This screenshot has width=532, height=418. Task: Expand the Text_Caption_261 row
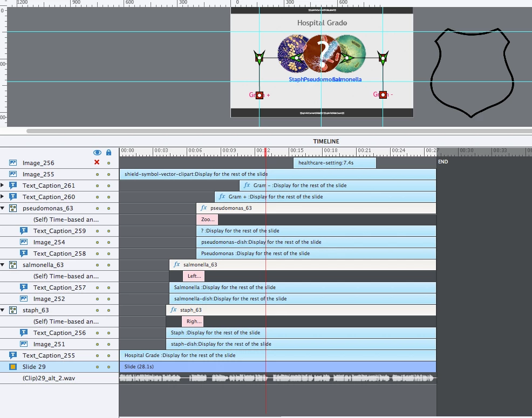pos(2,185)
